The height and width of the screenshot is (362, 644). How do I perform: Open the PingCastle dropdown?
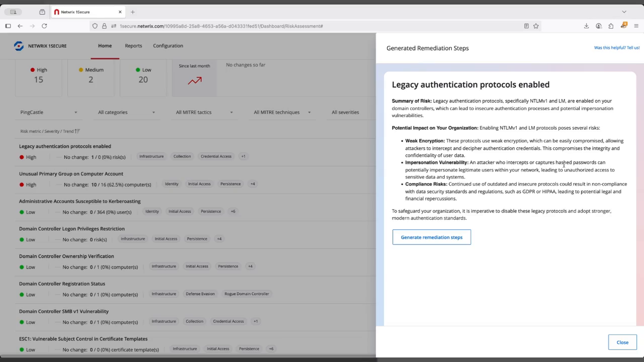point(49,112)
